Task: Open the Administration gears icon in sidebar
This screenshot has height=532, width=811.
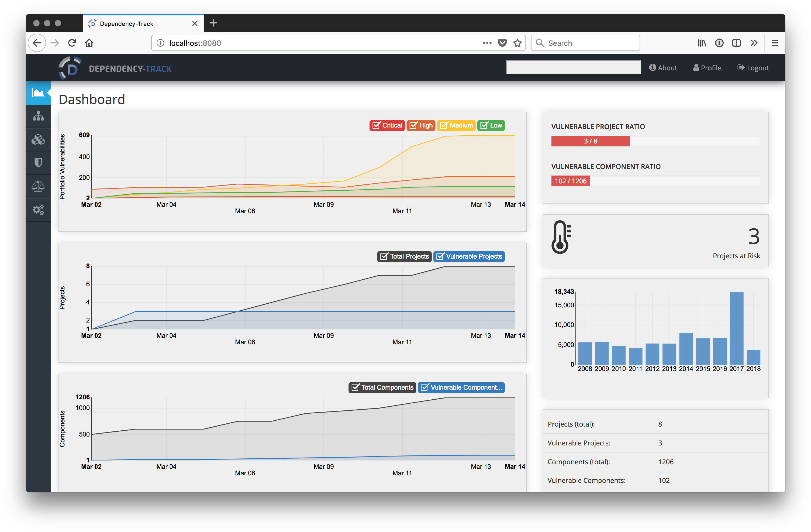Action: [x=38, y=210]
